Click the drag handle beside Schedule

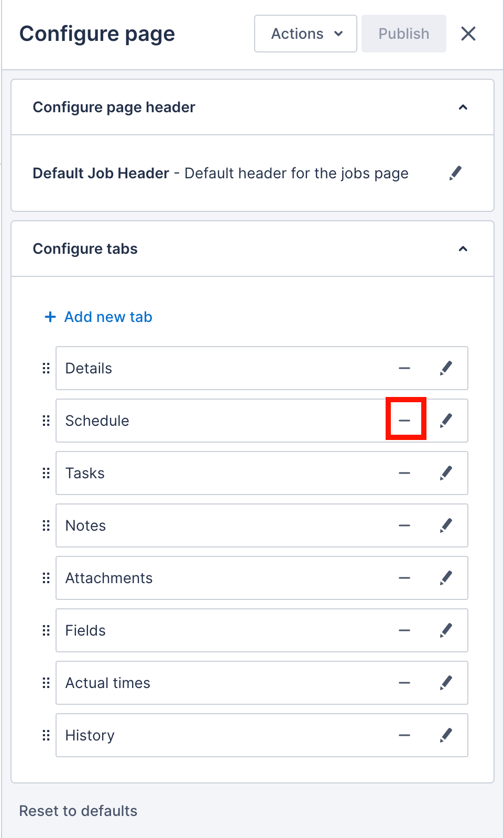click(x=46, y=421)
